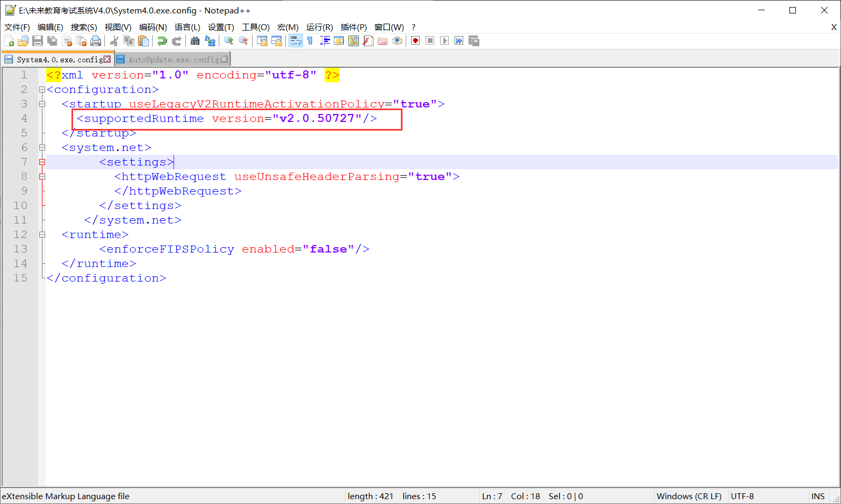
Task: Open Find using the binoculars icon
Action: click(x=195, y=41)
